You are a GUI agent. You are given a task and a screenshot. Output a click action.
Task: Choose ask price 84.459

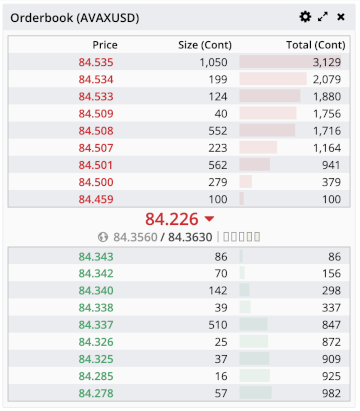point(96,199)
